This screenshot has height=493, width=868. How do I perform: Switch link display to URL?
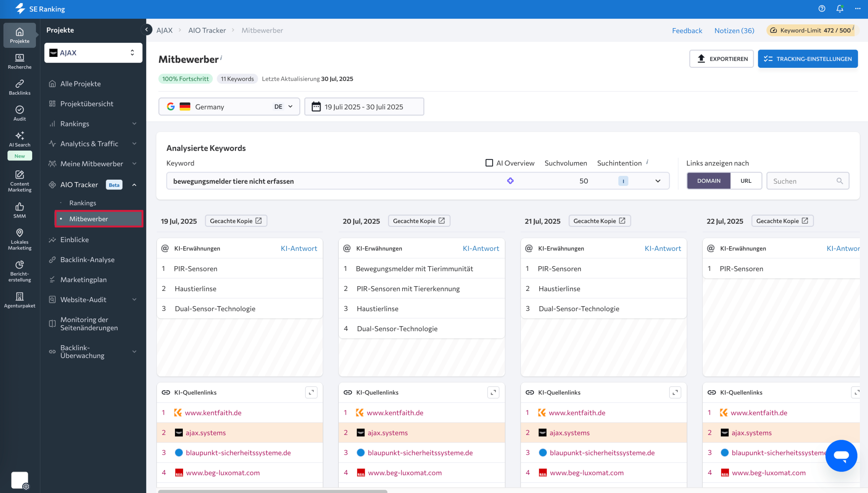pyautogui.click(x=746, y=181)
